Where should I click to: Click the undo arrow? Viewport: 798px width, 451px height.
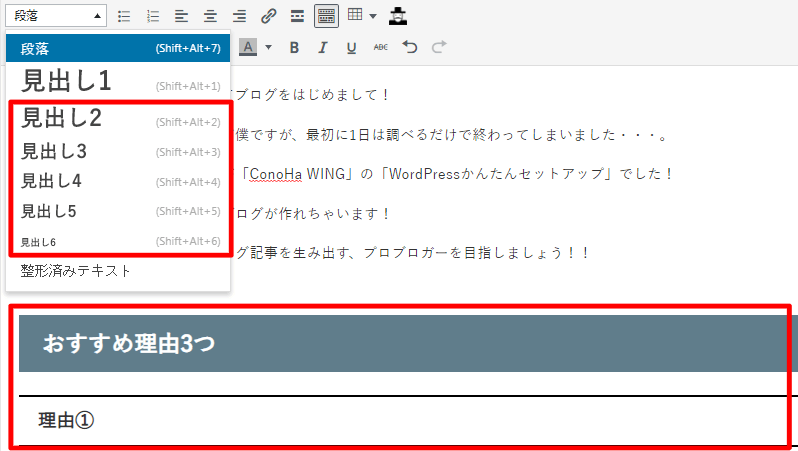410,47
